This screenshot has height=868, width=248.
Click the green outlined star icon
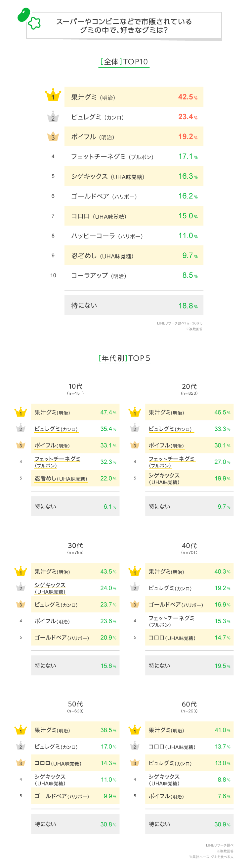[x=34, y=23]
